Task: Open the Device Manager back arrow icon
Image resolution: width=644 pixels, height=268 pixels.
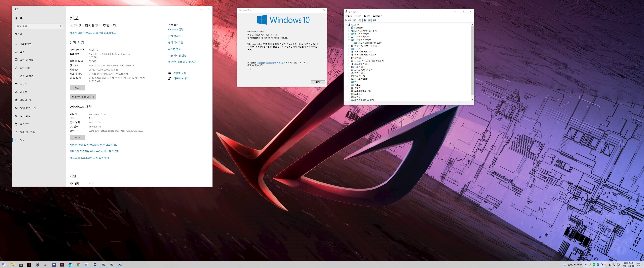Action: (346, 20)
